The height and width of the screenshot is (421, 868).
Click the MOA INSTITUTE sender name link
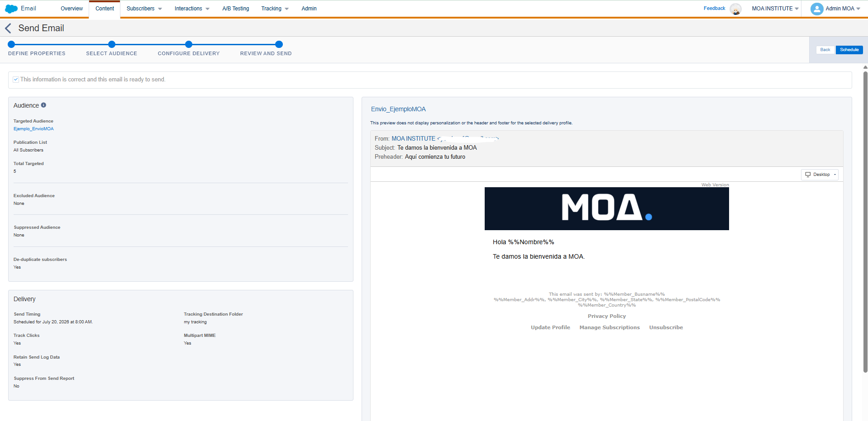pos(413,139)
